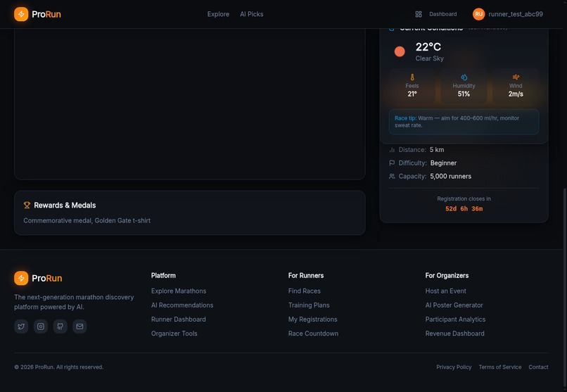Screen dimensions: 567x392
Task: Click the Commemorative medal rewards text
Action: pyautogui.click(x=87, y=220)
